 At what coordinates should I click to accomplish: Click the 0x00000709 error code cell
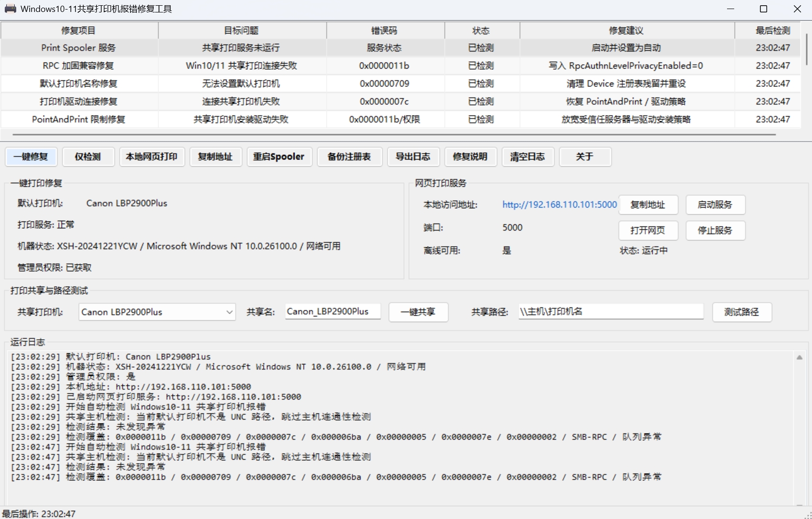[385, 84]
